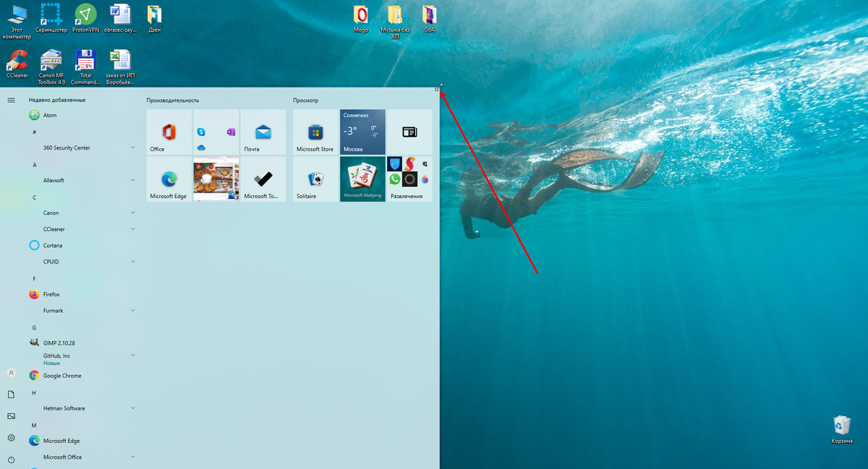Open Microsoft Edge in the app list
Viewport: 868px width, 469px height.
coord(82,441)
